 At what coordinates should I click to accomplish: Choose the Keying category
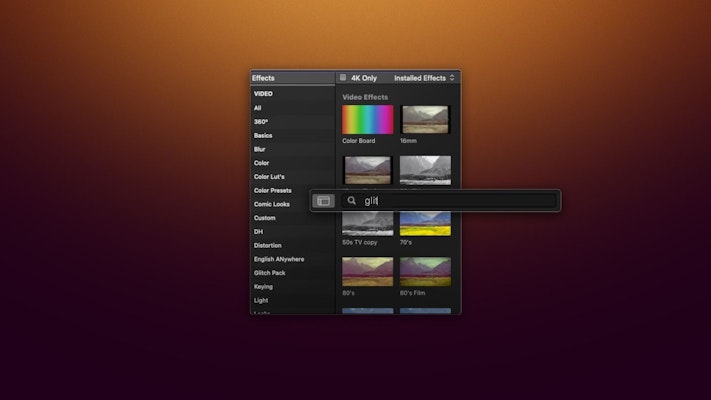coord(264,286)
